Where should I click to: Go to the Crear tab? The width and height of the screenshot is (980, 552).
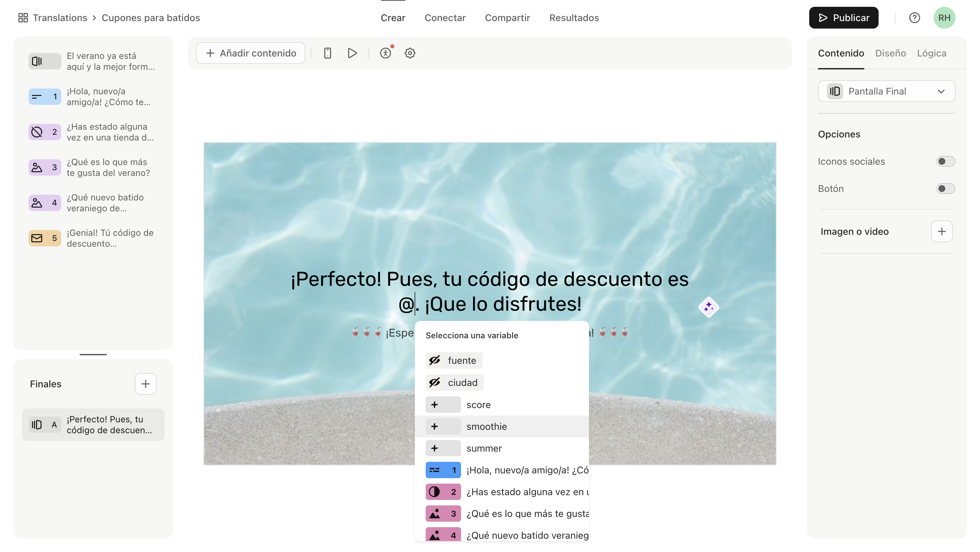click(x=393, y=18)
